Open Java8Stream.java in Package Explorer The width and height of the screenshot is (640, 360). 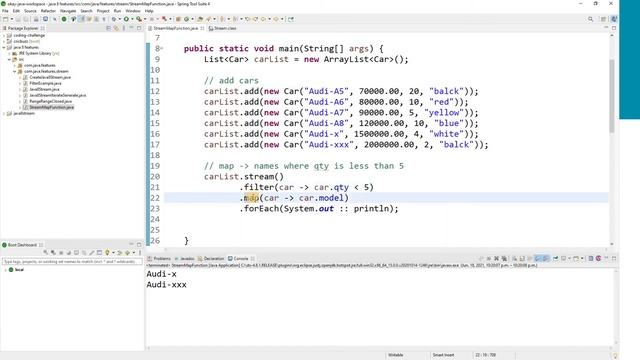pos(44,89)
